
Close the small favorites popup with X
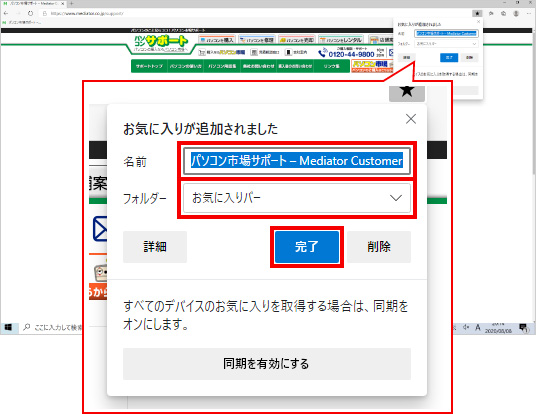click(478, 22)
